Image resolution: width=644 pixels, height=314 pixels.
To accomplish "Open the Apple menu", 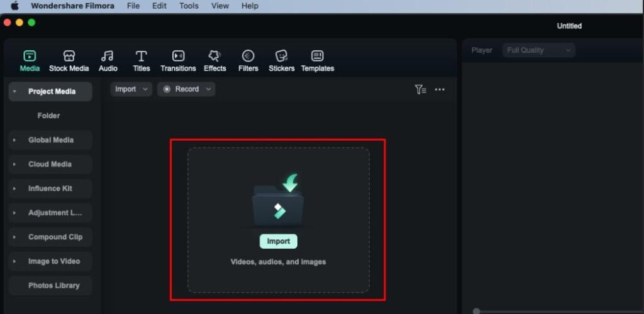I will 15,6.
